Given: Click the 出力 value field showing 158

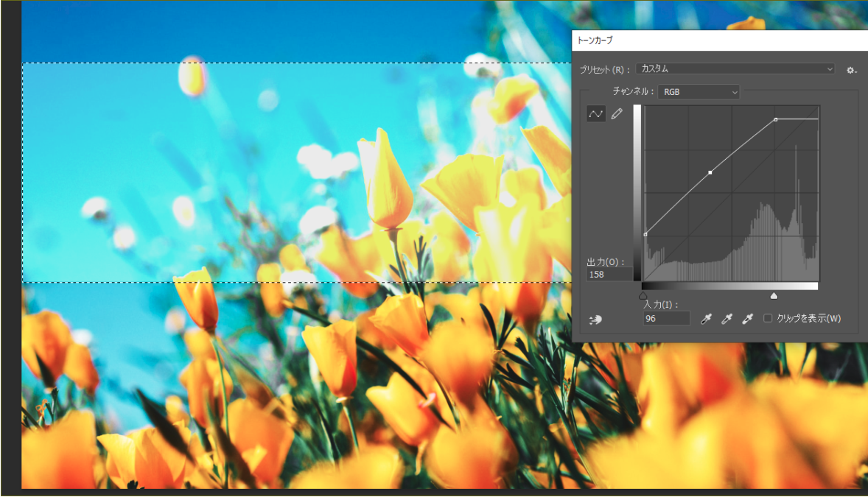Looking at the screenshot, I should [x=609, y=275].
